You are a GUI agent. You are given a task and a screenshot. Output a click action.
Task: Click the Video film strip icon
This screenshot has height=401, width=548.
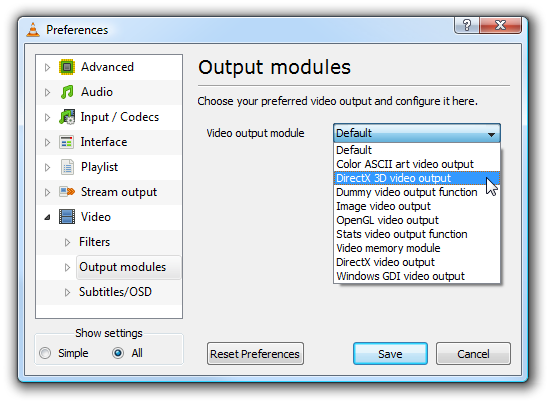pos(67,217)
